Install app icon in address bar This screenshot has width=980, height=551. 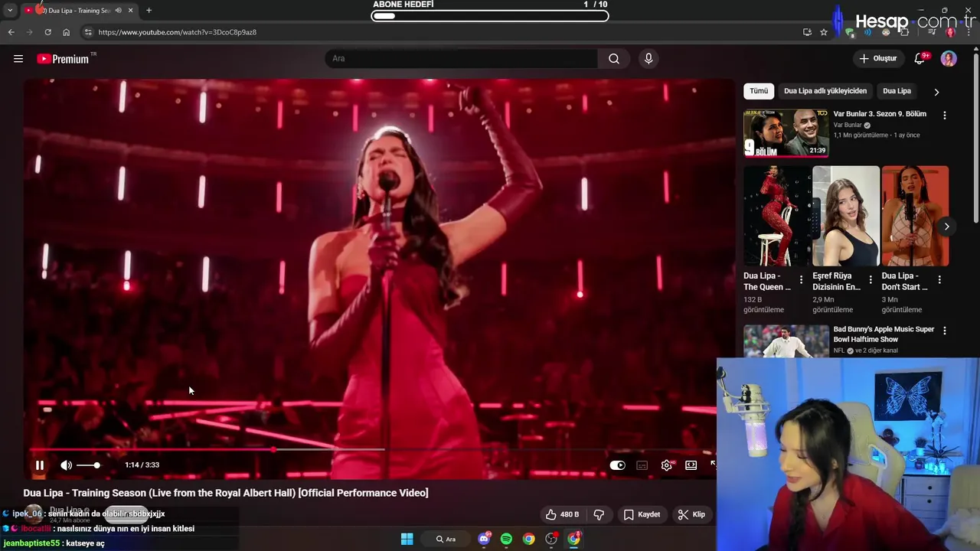(807, 32)
